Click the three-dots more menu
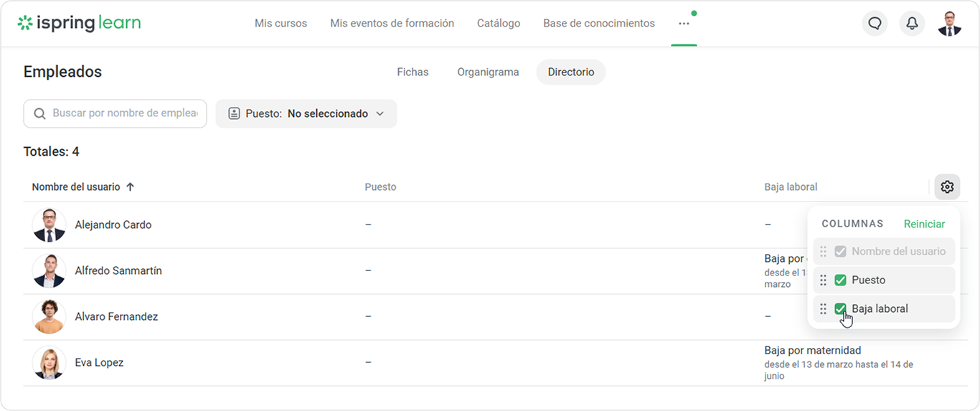This screenshot has height=411, width=980. (684, 24)
